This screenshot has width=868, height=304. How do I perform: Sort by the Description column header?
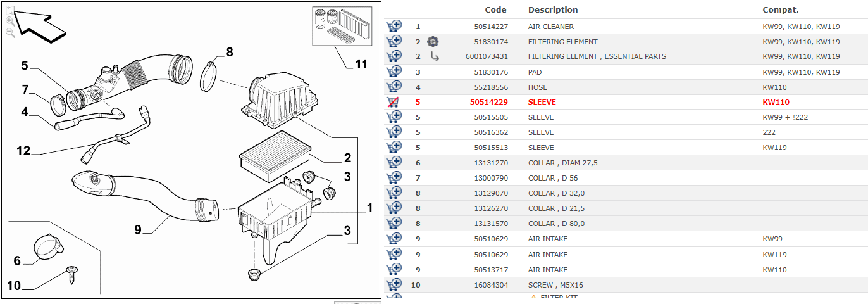point(553,10)
